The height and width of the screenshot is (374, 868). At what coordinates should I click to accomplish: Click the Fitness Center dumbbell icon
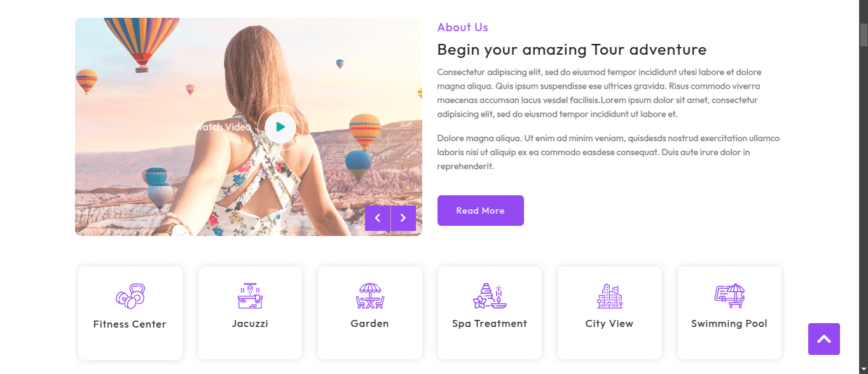tap(130, 296)
